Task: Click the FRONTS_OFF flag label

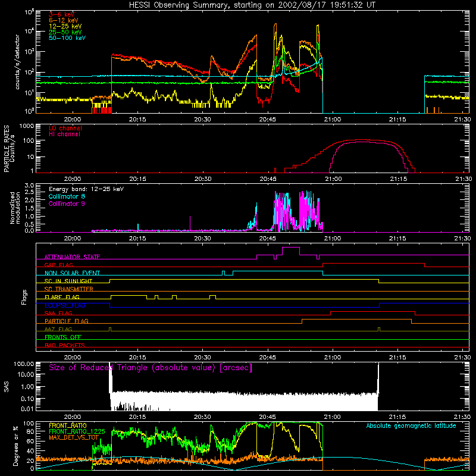Action: (x=63, y=337)
